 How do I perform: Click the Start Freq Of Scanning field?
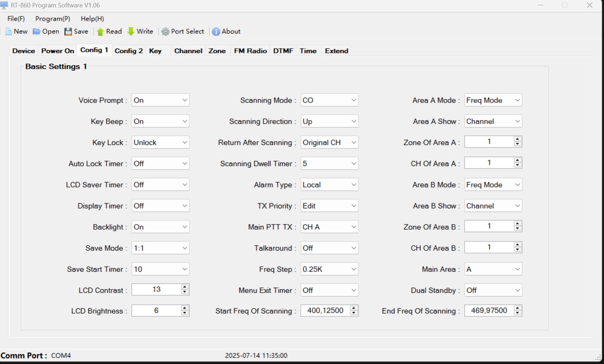click(325, 310)
